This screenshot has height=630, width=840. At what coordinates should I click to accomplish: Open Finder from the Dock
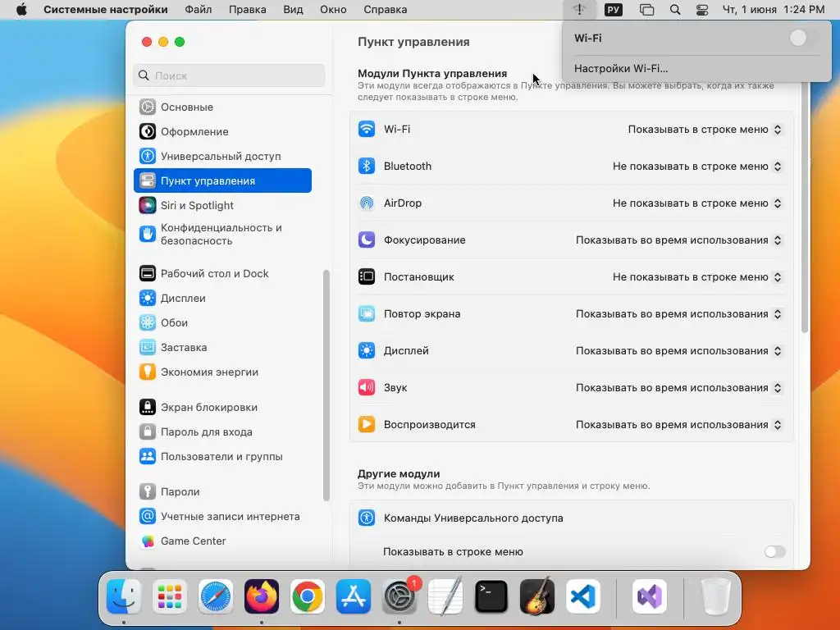click(124, 596)
